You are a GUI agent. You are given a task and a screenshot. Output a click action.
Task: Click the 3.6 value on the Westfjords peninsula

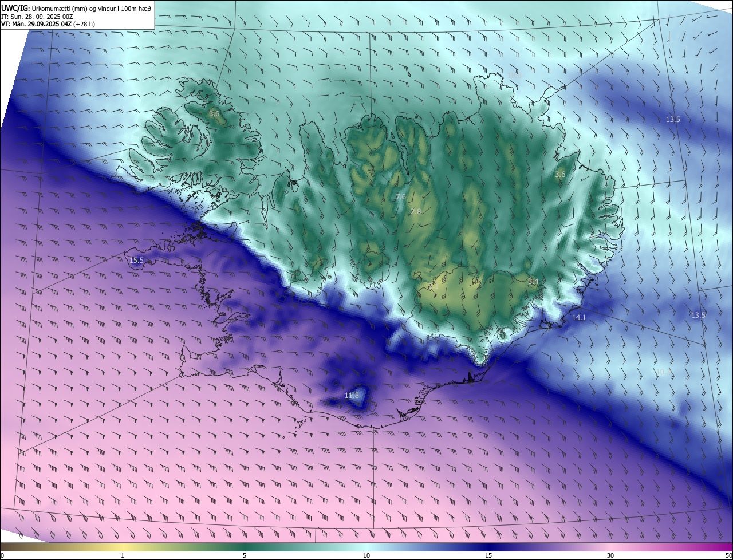pos(214,114)
